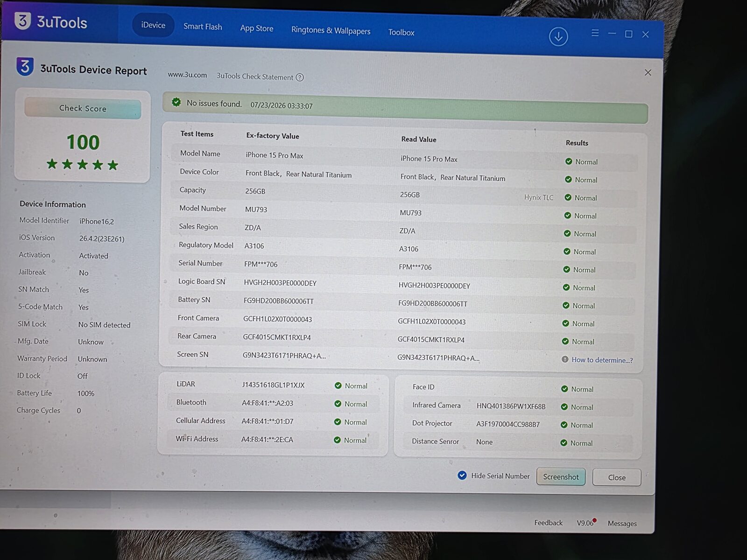747x560 pixels.
Task: Click Regulatory Model row's Normal check icon
Action: click(567, 252)
